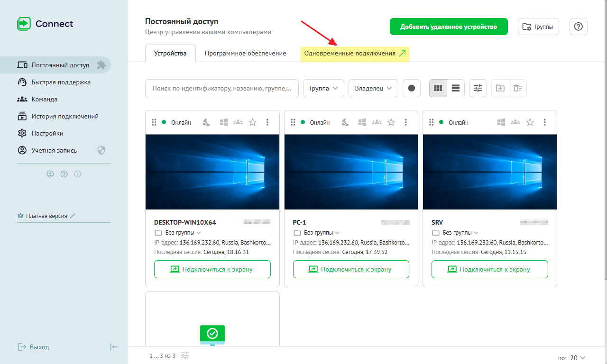Open the filter settings sliders icon

(x=478, y=88)
